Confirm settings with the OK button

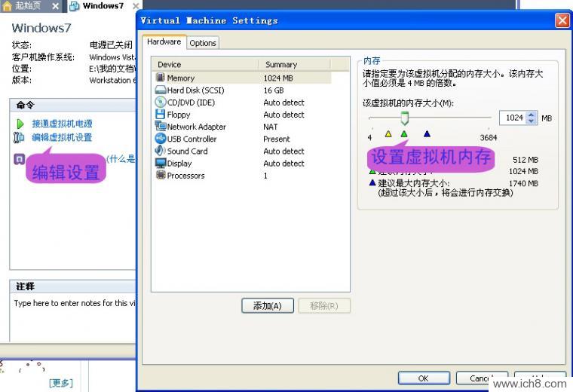coord(424,378)
